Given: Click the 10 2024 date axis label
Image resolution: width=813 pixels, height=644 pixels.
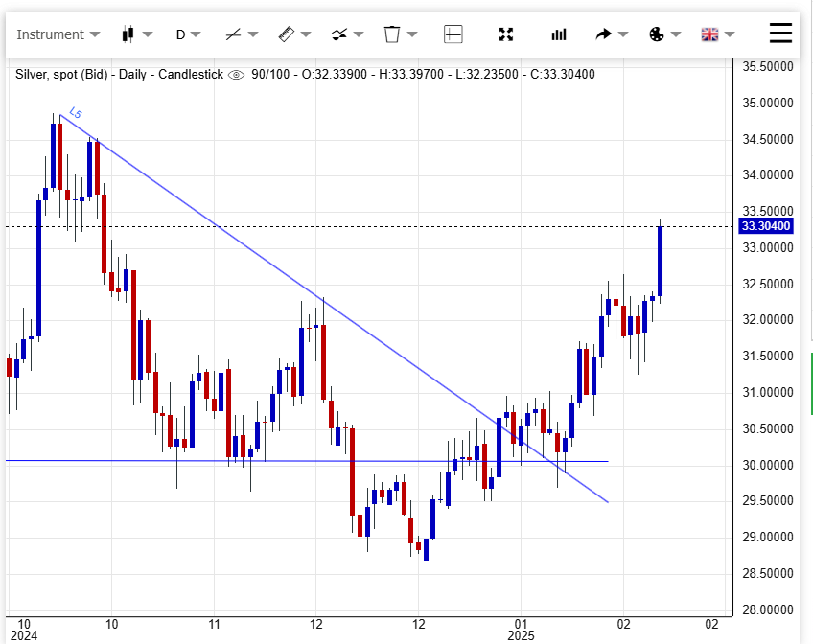Looking at the screenshot, I should (x=24, y=630).
